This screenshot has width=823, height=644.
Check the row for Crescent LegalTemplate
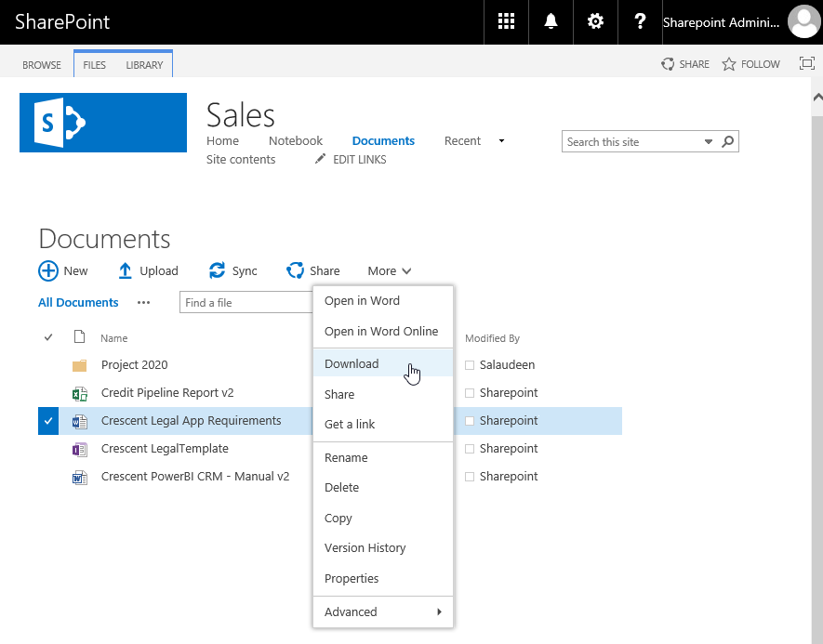pyautogui.click(x=48, y=449)
